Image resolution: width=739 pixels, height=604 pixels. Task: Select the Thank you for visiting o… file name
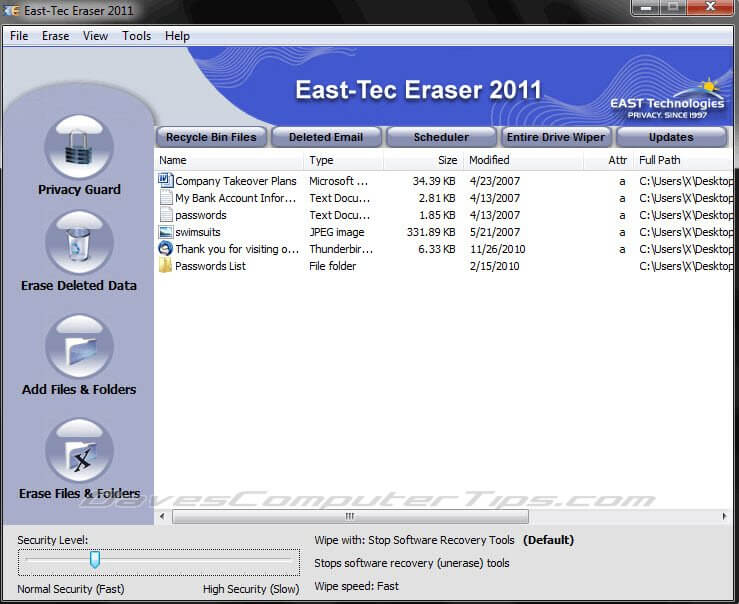click(x=237, y=249)
